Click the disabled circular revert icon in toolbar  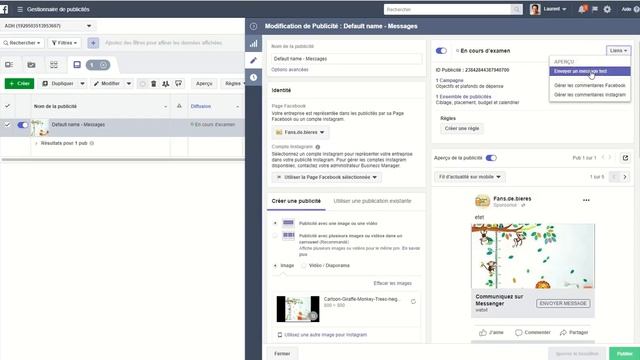point(142,84)
